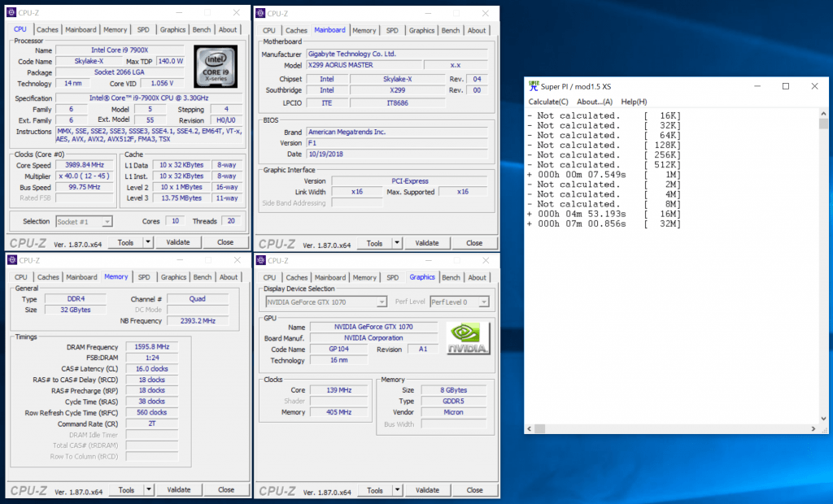Screen dimensions: 833x504
Task: Click CPU-Z icon in the Mainboard window title
Action: [260, 13]
